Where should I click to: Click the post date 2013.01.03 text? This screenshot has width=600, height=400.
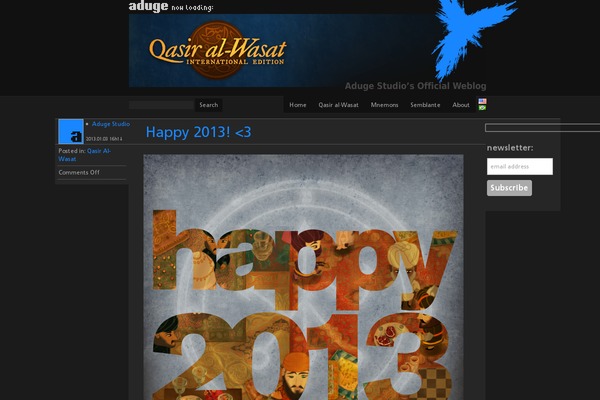(104, 139)
